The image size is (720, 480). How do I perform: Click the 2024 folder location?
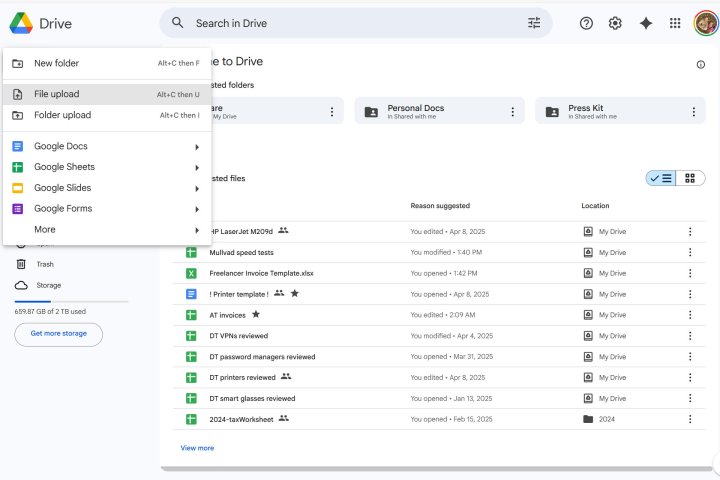click(x=599, y=419)
